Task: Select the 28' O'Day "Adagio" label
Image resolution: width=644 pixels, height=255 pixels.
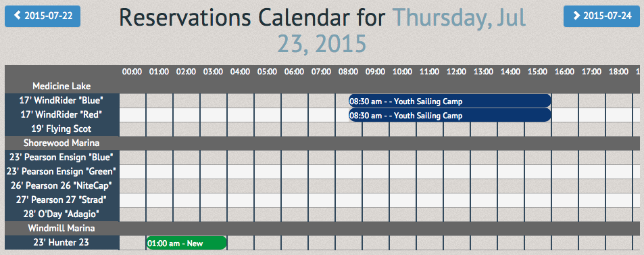Action: pyautogui.click(x=61, y=214)
